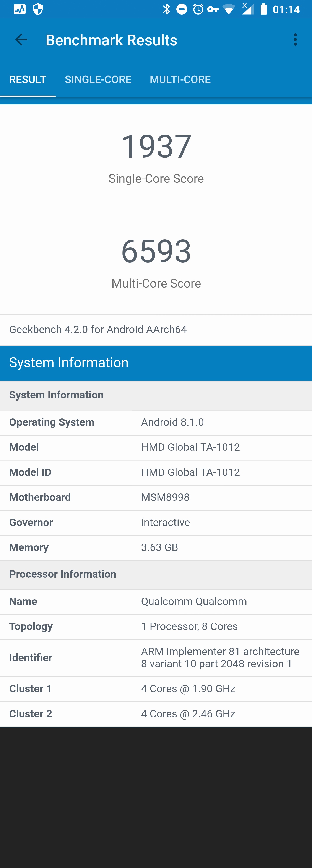Tap the Motherboard row label
The width and height of the screenshot is (312, 868).
coord(40,497)
